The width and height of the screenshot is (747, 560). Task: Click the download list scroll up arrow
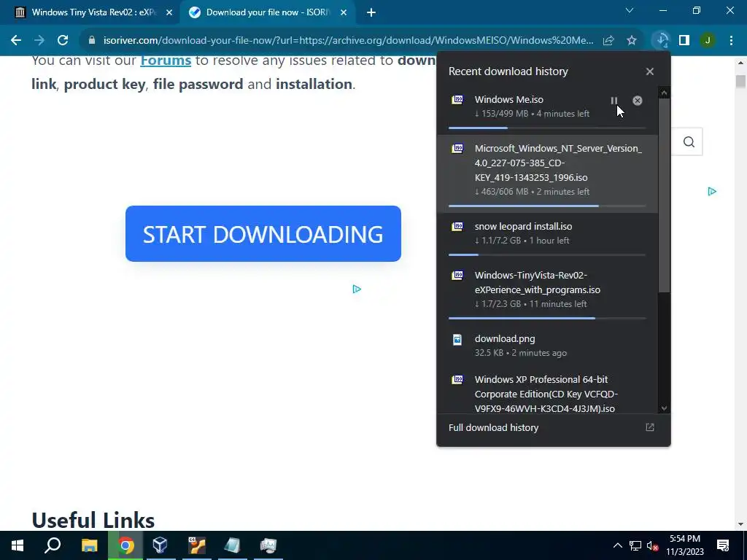[664, 93]
